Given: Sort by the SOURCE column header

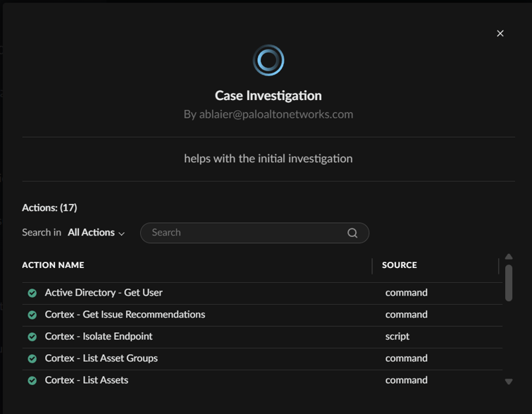Looking at the screenshot, I should click(x=400, y=265).
